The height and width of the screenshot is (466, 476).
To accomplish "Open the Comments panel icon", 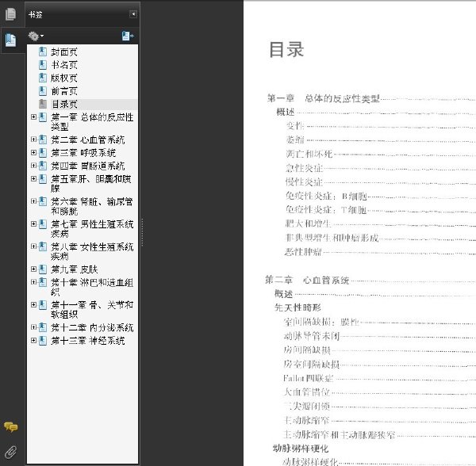I will coord(11,427).
